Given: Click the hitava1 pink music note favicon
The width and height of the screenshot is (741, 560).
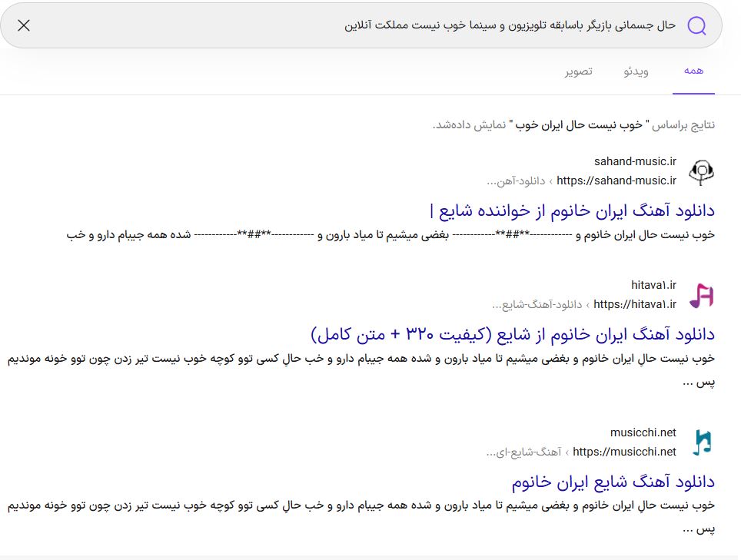Looking at the screenshot, I should point(701,296).
